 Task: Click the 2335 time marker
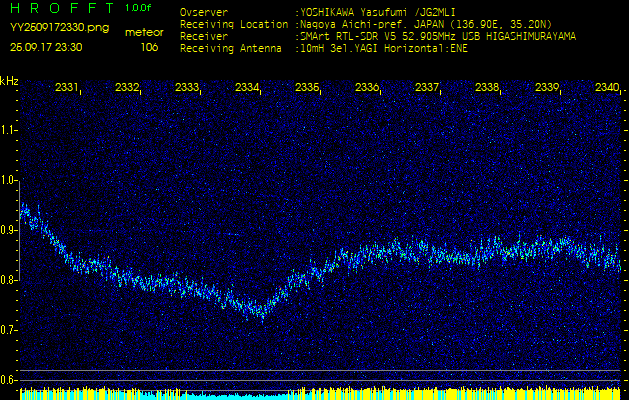pyautogui.click(x=307, y=88)
